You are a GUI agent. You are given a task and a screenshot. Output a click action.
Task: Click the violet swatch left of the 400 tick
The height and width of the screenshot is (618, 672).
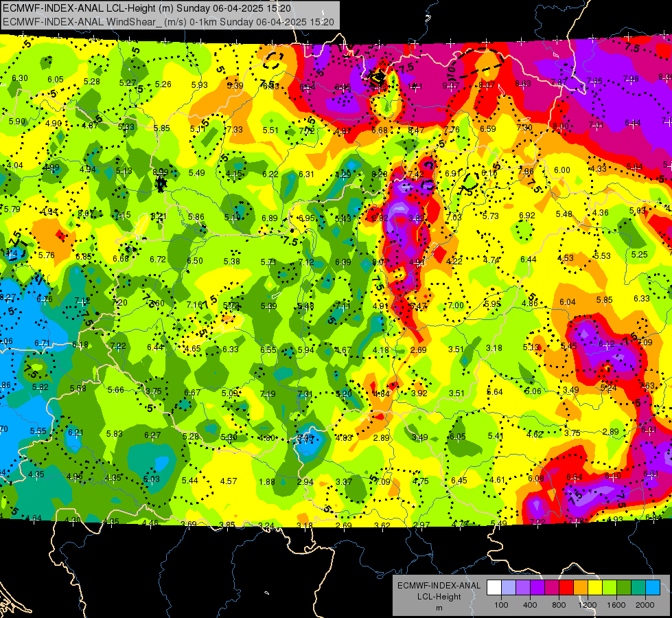[523, 588]
